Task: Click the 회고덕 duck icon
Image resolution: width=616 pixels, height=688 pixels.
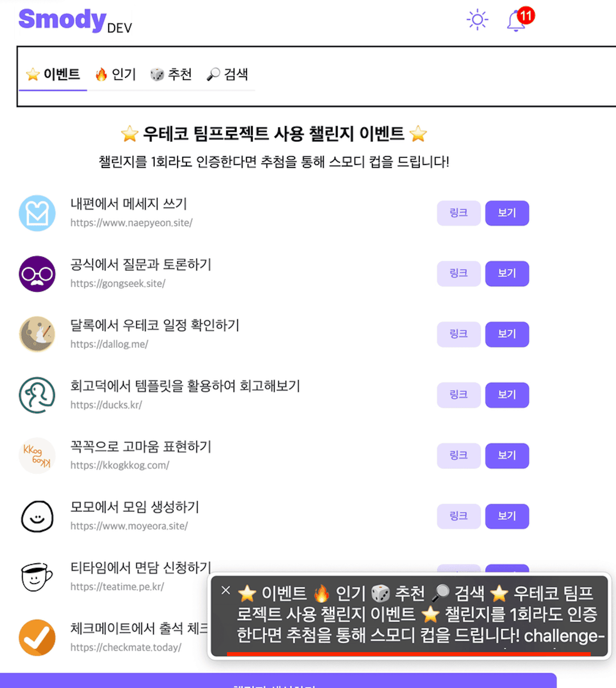Action: tap(37, 395)
